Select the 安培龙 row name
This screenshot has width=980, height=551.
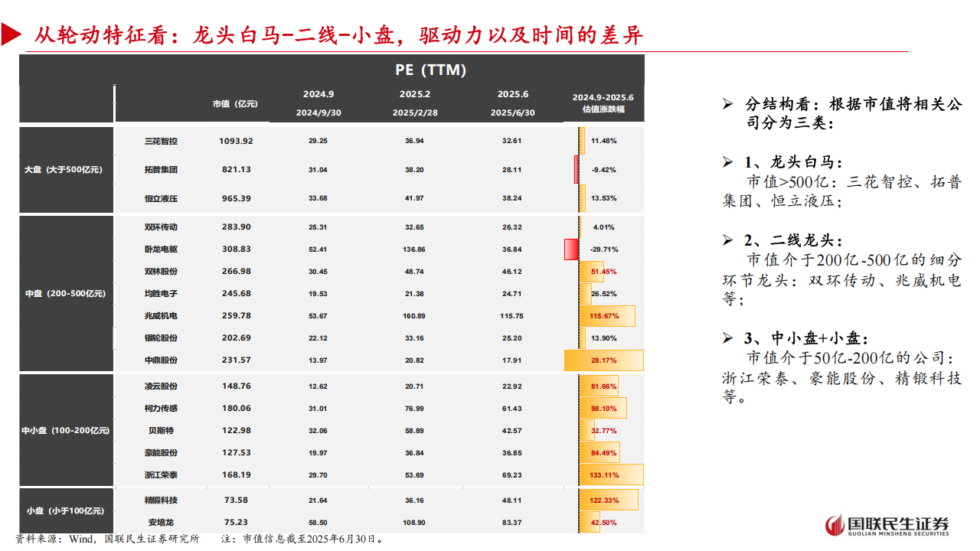click(161, 523)
